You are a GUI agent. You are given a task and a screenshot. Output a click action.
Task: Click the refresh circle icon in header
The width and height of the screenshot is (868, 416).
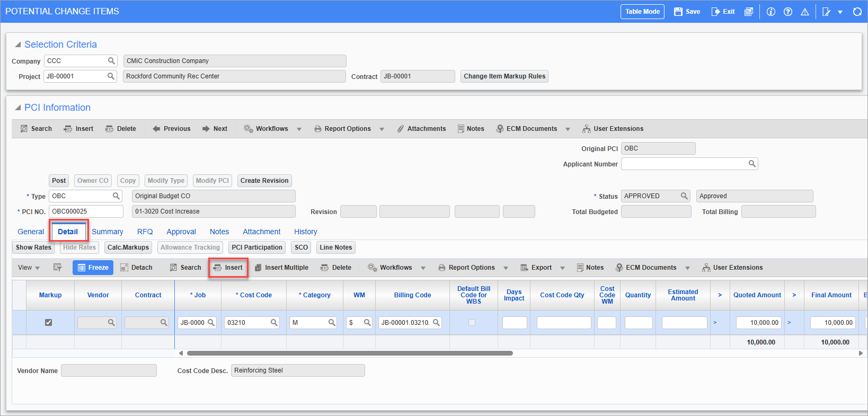tap(857, 12)
